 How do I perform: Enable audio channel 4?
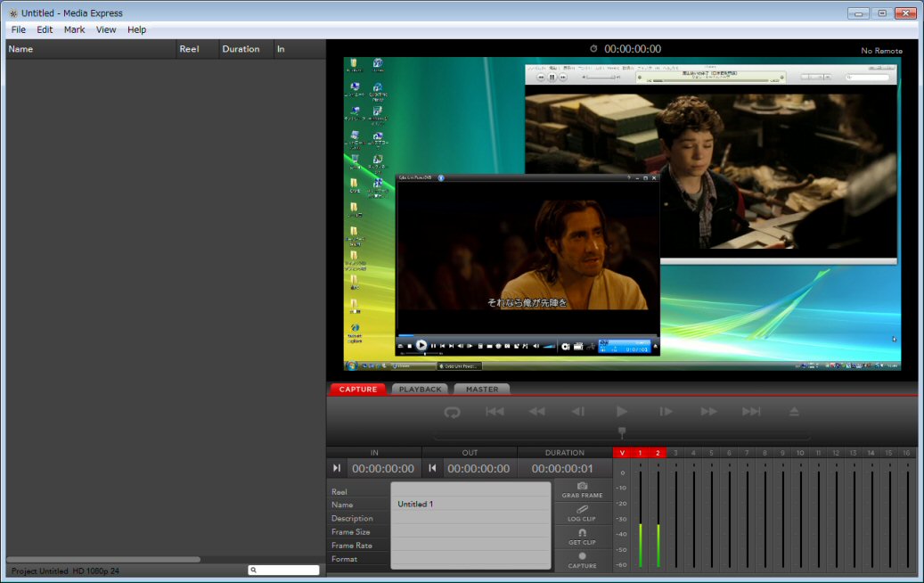coord(693,453)
